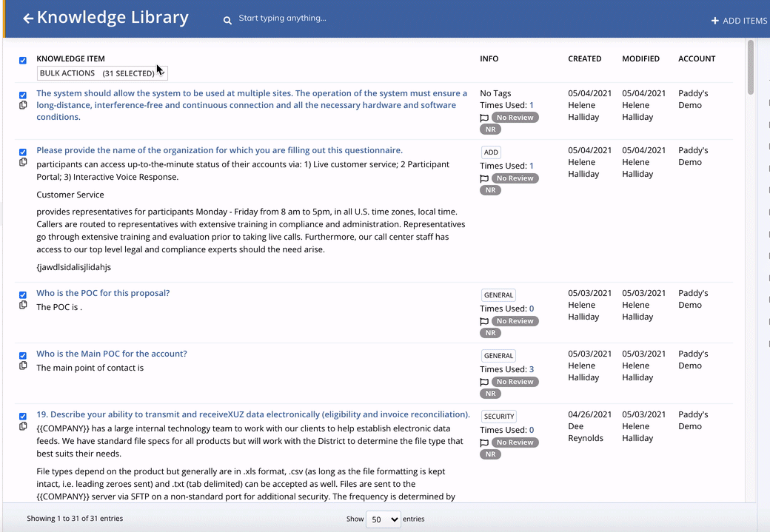
Task: Click the vertical scrollbar thumb
Action: [x=750, y=67]
